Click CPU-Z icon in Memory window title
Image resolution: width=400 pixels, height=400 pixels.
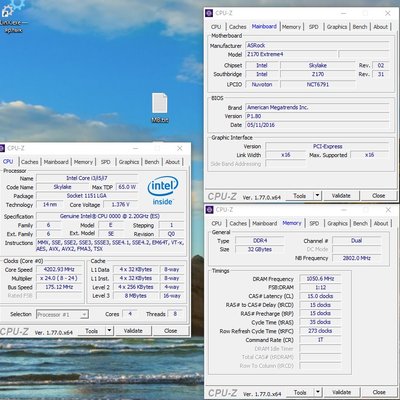(209, 210)
